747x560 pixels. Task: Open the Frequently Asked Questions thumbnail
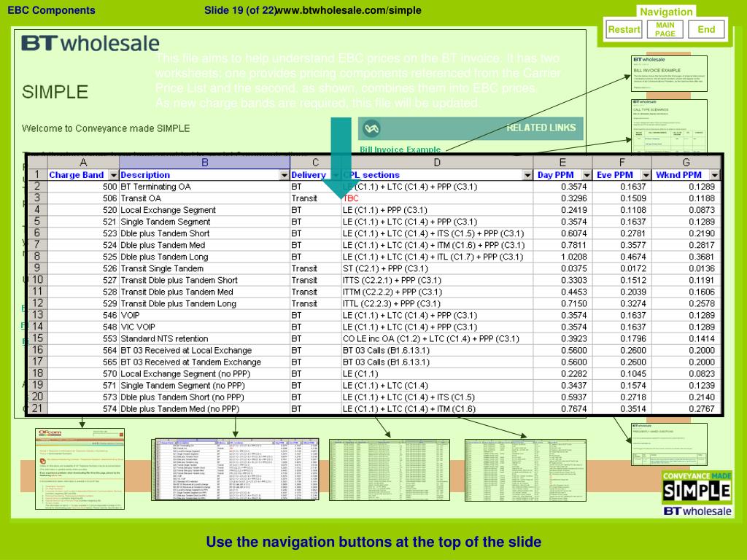pyautogui.click(x=669, y=444)
